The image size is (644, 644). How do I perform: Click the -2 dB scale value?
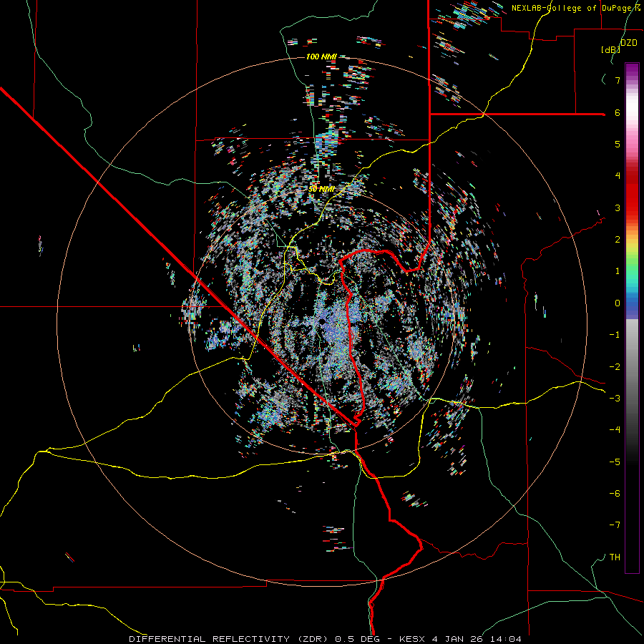pyautogui.click(x=615, y=366)
